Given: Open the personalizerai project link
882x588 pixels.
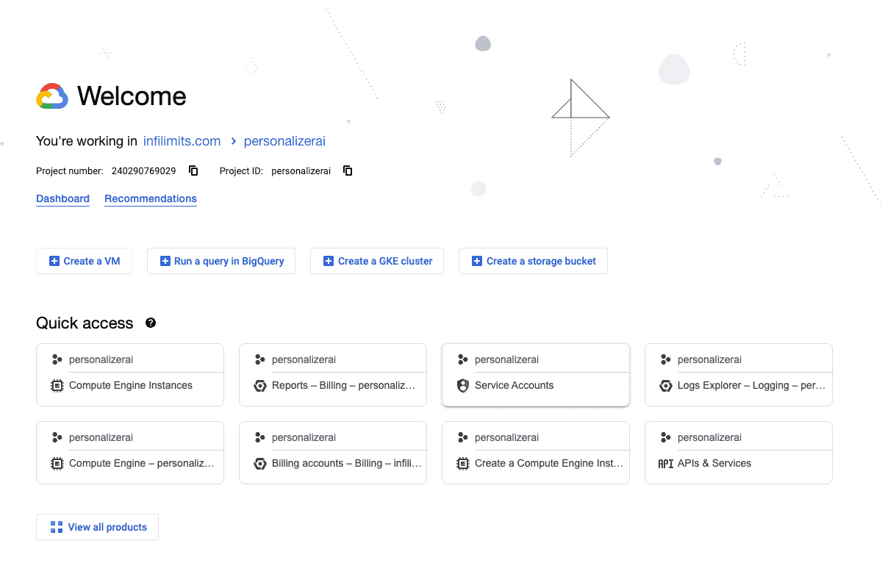Looking at the screenshot, I should pyautogui.click(x=284, y=140).
